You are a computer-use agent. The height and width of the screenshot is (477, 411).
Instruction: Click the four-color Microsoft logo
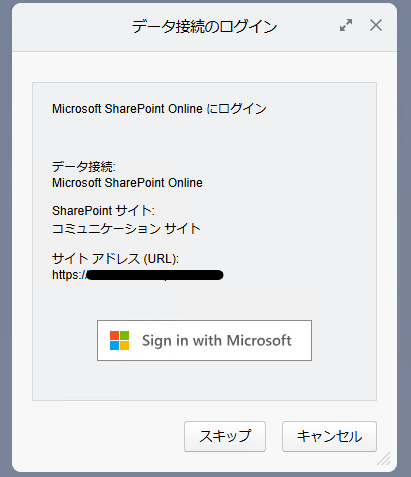(119, 340)
